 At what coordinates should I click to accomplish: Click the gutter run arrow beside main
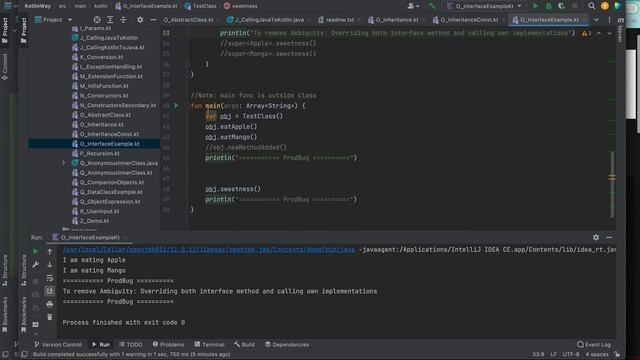[176, 106]
